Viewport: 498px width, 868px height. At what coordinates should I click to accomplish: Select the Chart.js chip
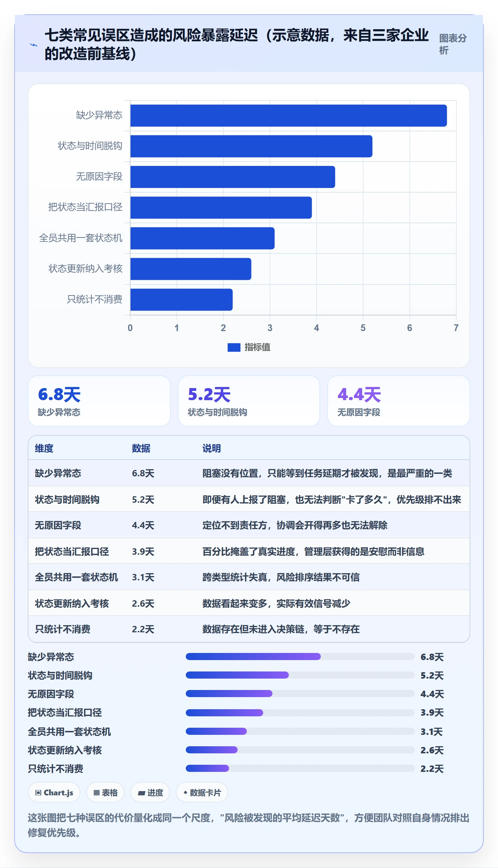coord(54,793)
